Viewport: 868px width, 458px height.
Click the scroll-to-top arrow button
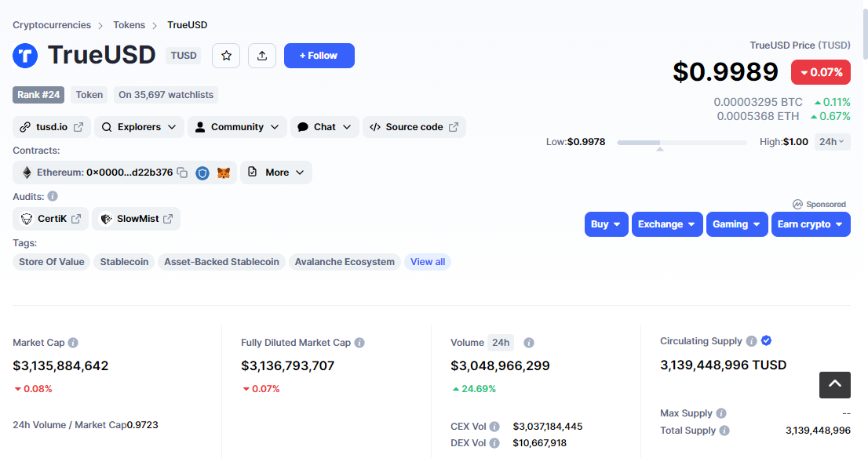pos(835,384)
